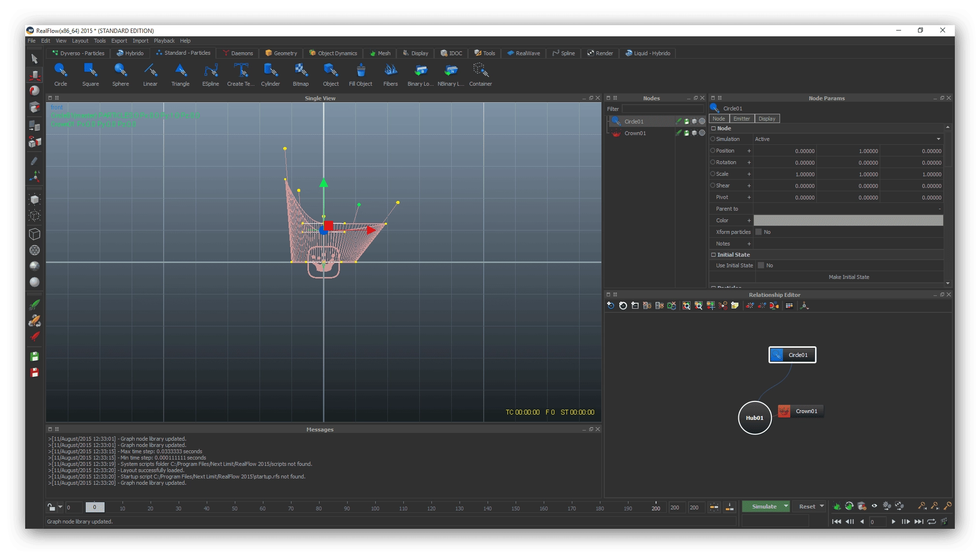
Task: Open the Playback menu
Action: (164, 41)
